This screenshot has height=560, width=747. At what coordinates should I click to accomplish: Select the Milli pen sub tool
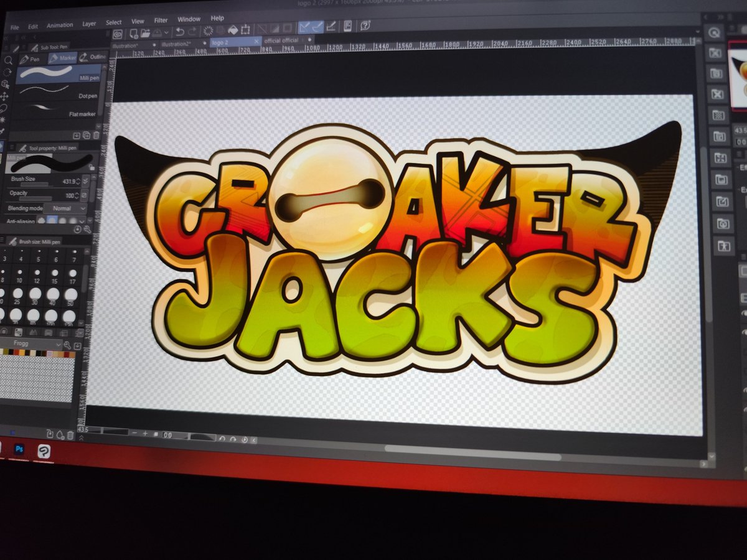[x=57, y=73]
